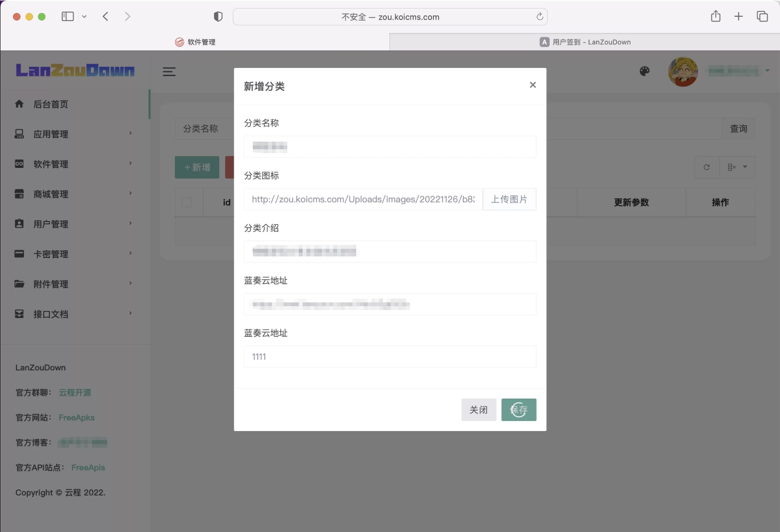This screenshot has width=780, height=532.
Task: Tick the table select-all checkbox
Action: point(187,202)
